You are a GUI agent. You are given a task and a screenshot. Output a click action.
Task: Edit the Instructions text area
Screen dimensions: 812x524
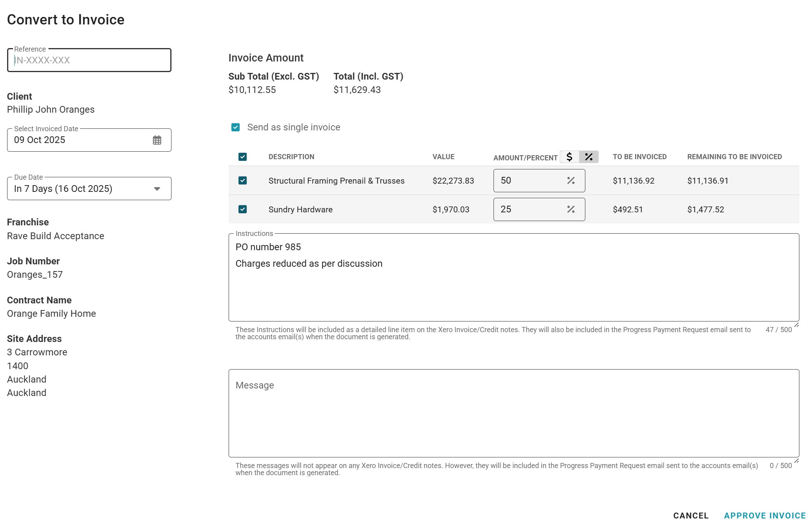click(x=513, y=284)
